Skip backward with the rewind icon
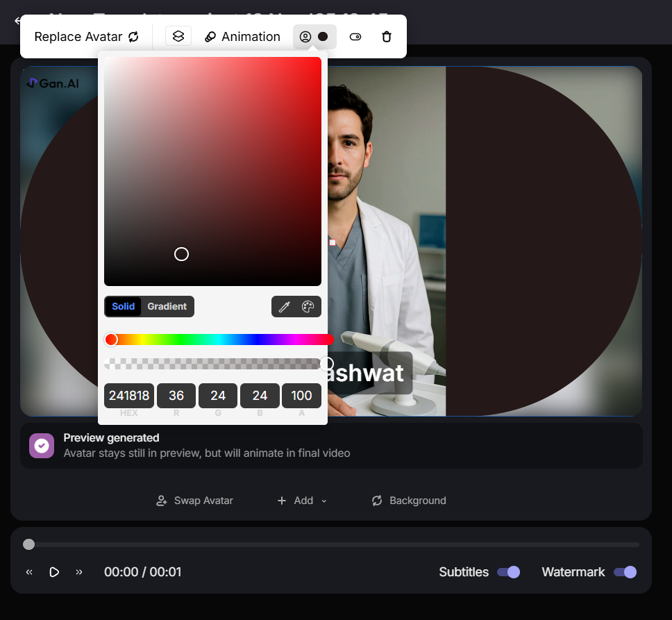 [29, 572]
